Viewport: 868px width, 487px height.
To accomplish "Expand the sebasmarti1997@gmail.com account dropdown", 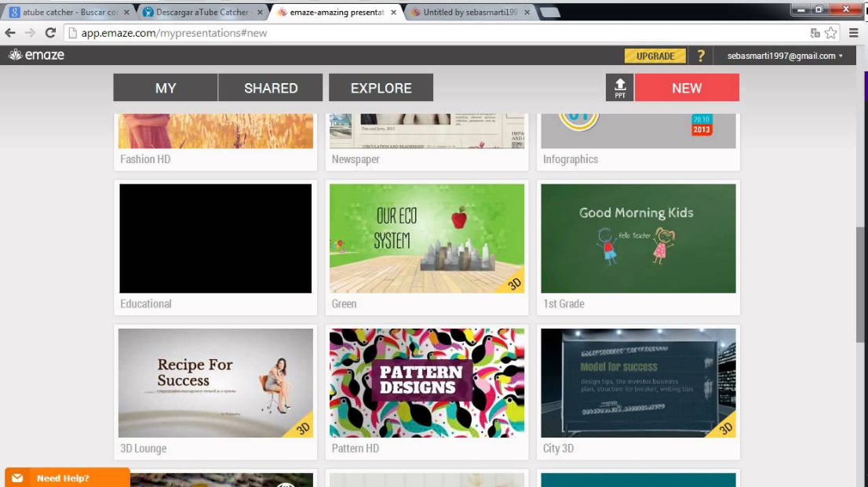I will pos(785,56).
